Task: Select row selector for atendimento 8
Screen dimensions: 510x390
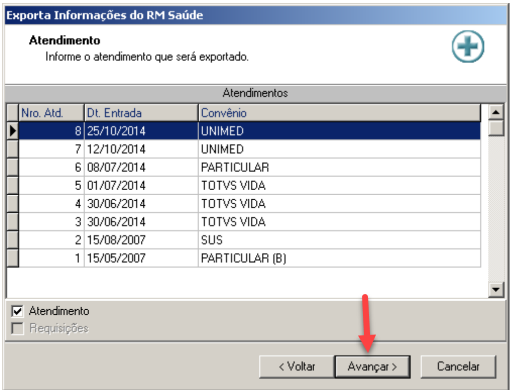Action: [x=13, y=131]
